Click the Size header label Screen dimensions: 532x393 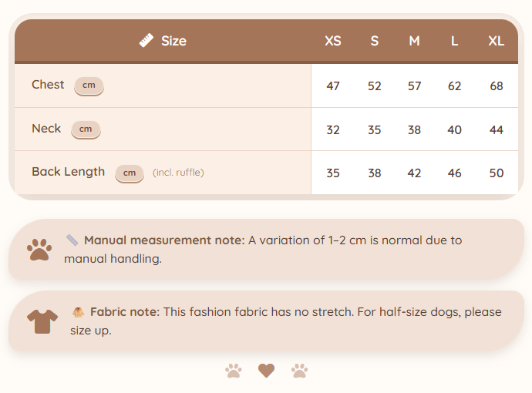click(173, 41)
